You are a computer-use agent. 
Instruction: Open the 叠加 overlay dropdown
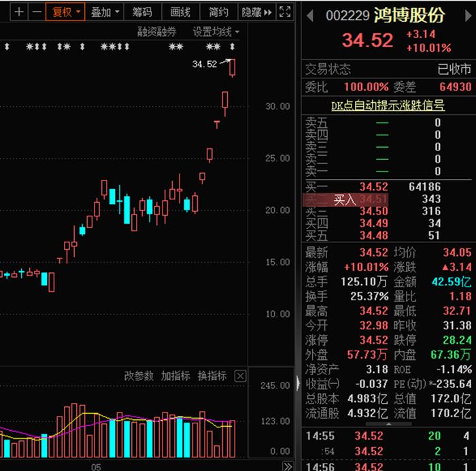pyautogui.click(x=105, y=12)
